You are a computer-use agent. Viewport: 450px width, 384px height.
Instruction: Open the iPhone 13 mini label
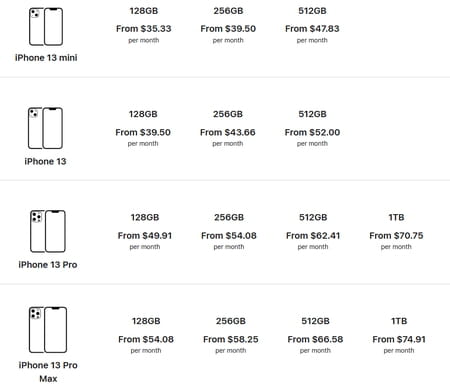[46, 58]
